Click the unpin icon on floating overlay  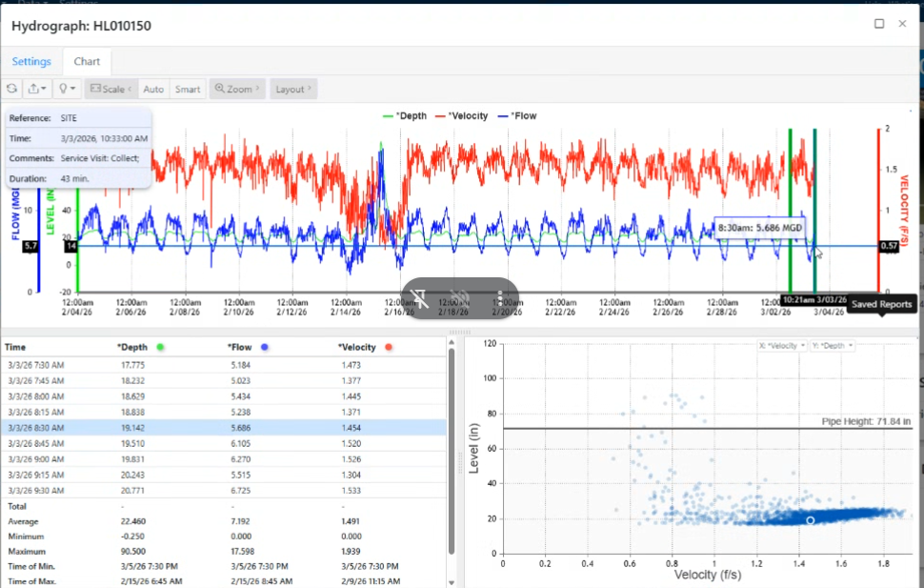[419, 298]
